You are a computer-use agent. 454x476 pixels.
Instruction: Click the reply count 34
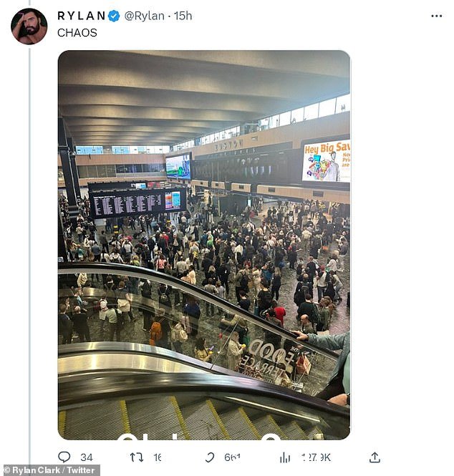(87, 457)
